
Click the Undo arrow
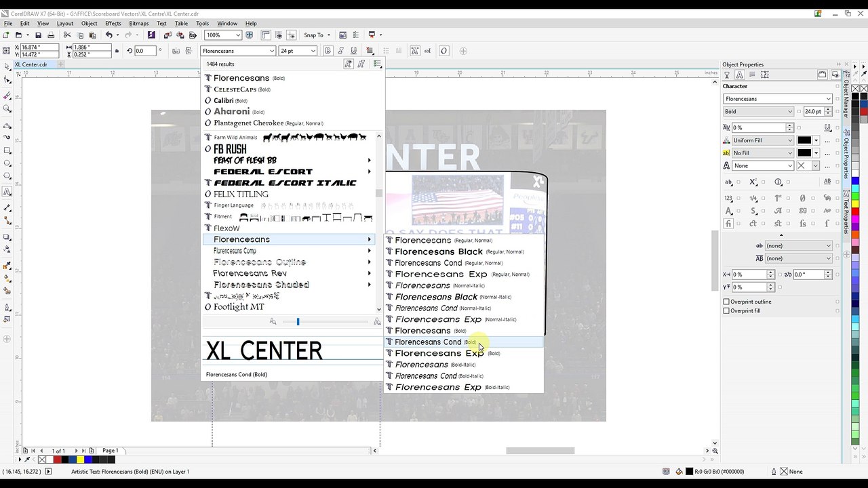pos(108,35)
